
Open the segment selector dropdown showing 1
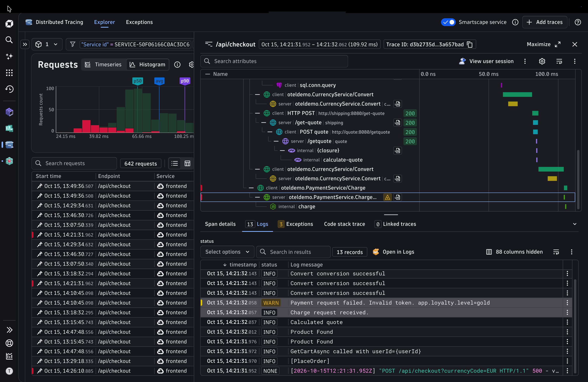(47, 45)
